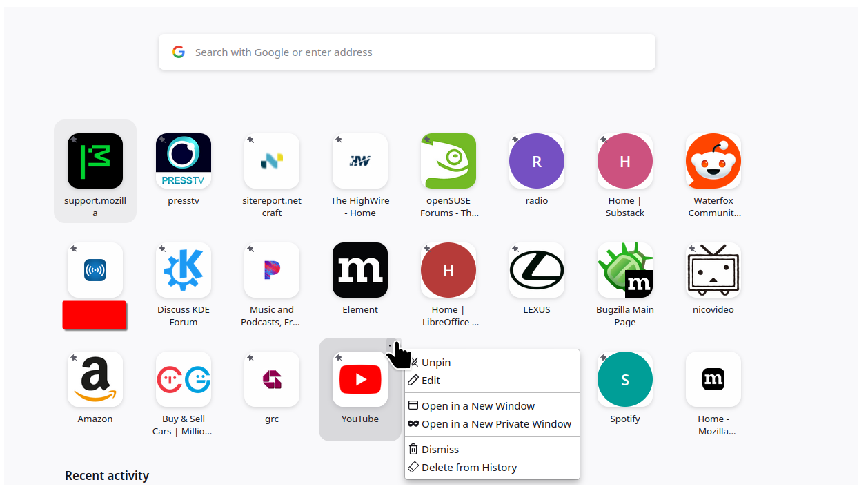The width and height of the screenshot is (868, 489).
Task: Open the Discuss KDE Forum tile
Action: [184, 270]
